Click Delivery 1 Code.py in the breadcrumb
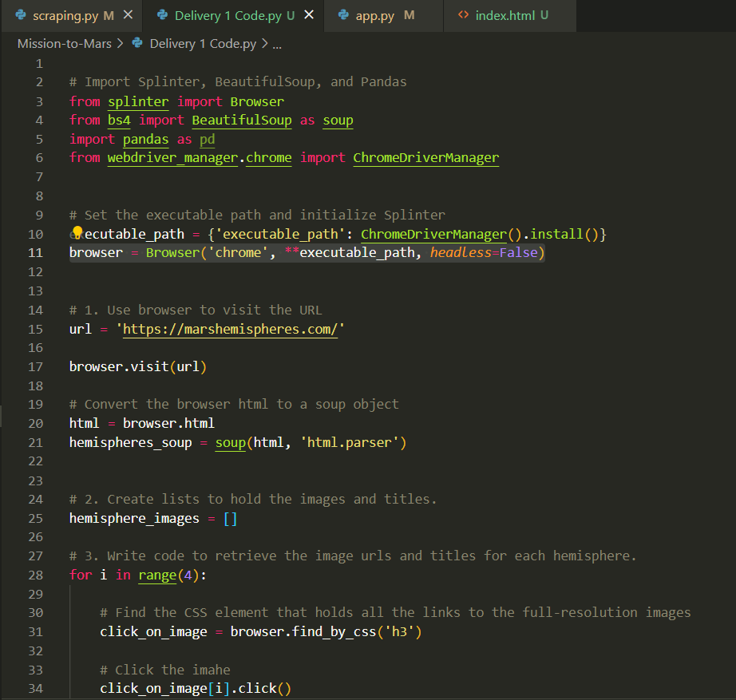This screenshot has height=700, width=736. click(203, 44)
